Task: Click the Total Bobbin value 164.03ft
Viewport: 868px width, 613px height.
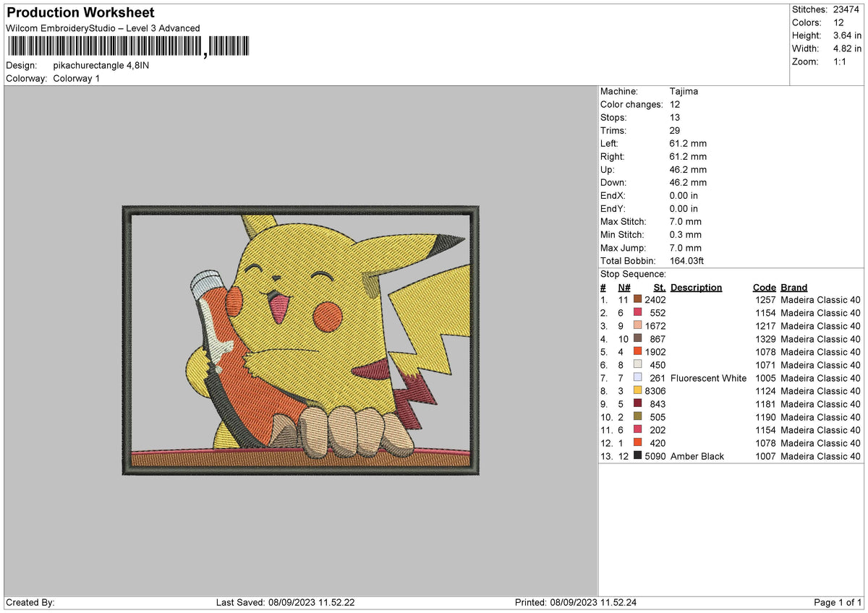Action: [686, 261]
